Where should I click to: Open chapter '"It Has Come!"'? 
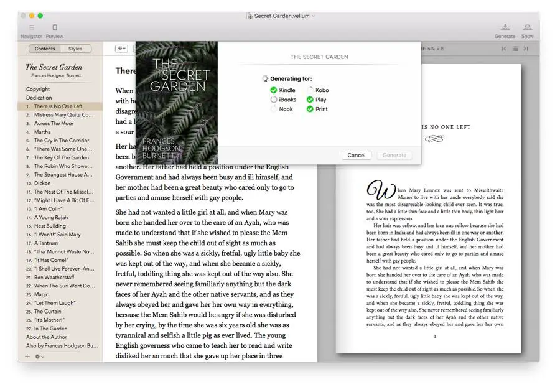(x=60, y=260)
